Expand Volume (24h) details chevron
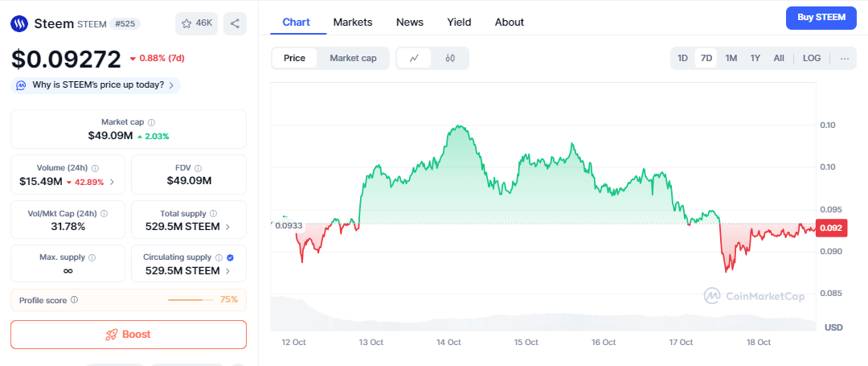868x366 pixels. click(112, 182)
